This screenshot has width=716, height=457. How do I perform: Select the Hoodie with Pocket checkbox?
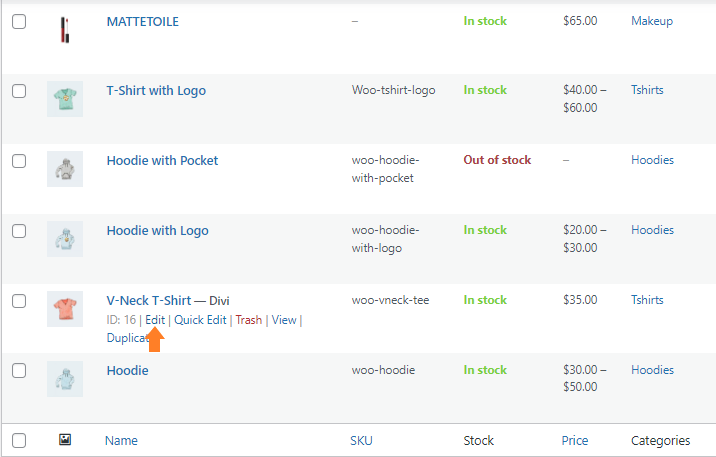pyautogui.click(x=19, y=161)
